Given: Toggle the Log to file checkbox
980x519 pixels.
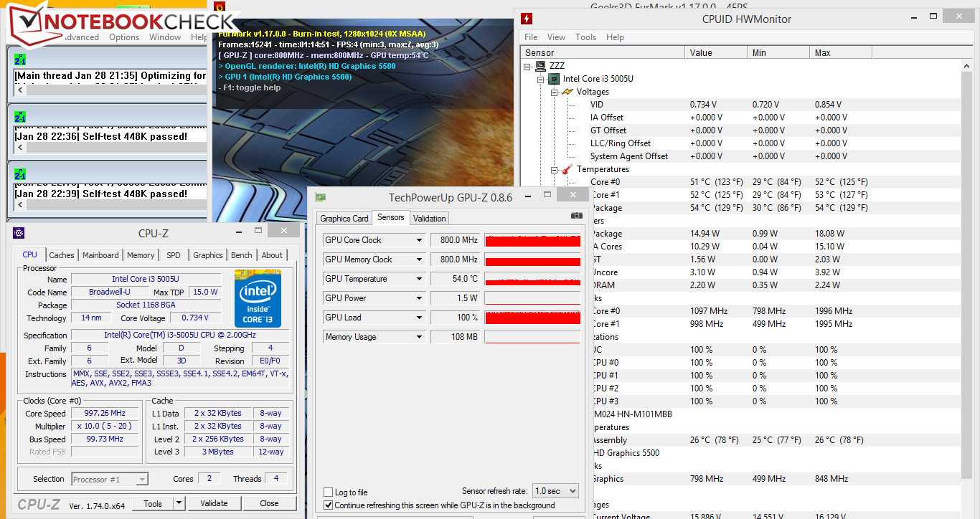Looking at the screenshot, I should coord(329,492).
